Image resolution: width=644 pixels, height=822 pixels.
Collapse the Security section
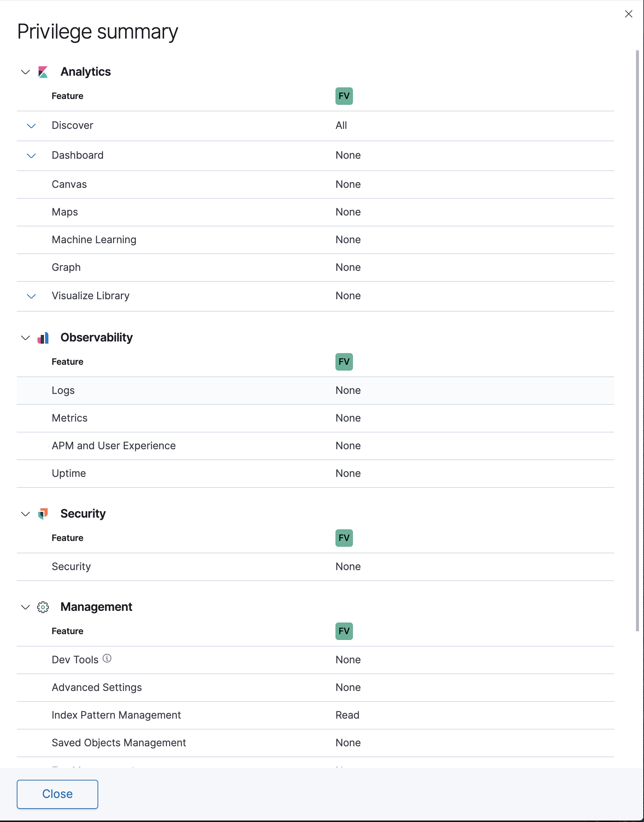point(25,514)
